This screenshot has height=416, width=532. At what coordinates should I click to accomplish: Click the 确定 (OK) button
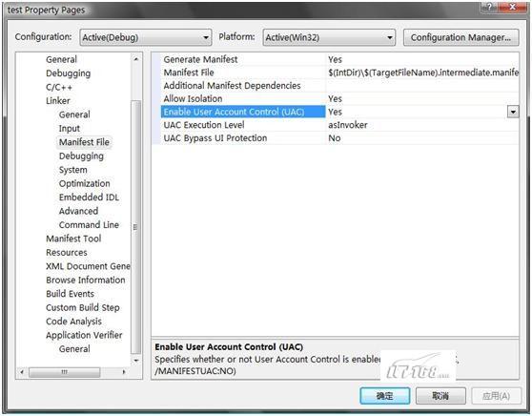pyautogui.click(x=385, y=396)
